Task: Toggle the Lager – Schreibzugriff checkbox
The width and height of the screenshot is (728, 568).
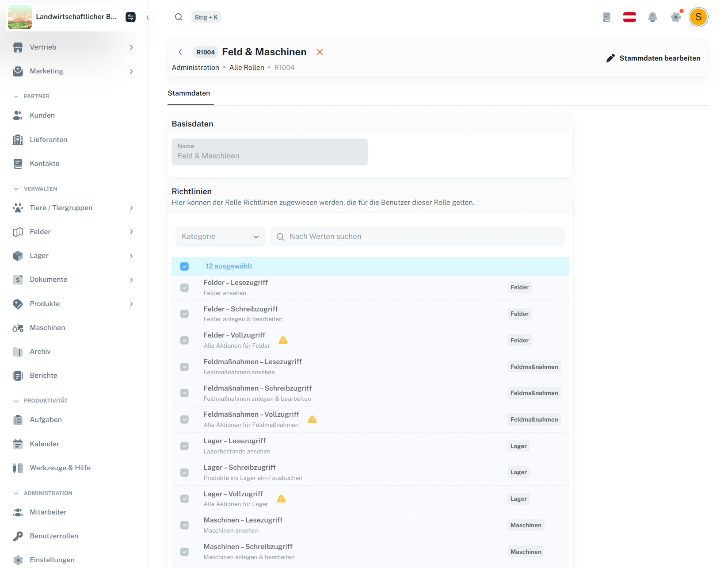Action: tap(184, 472)
